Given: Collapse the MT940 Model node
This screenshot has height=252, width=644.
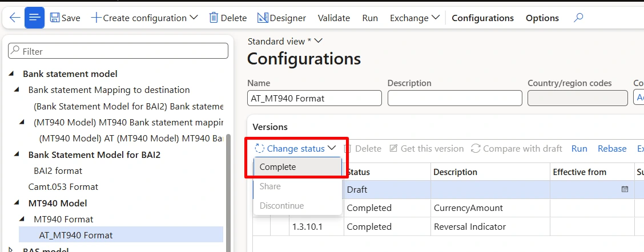Looking at the screenshot, I should click(x=17, y=203).
